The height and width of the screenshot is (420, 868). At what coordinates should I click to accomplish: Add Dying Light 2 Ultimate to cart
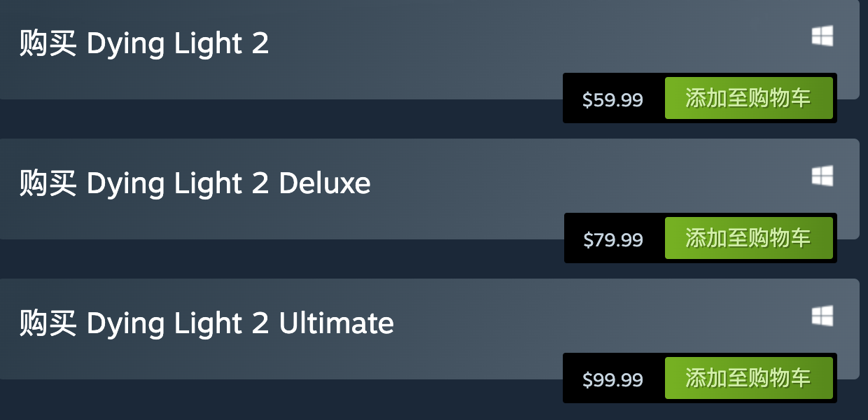pyautogui.click(x=748, y=378)
